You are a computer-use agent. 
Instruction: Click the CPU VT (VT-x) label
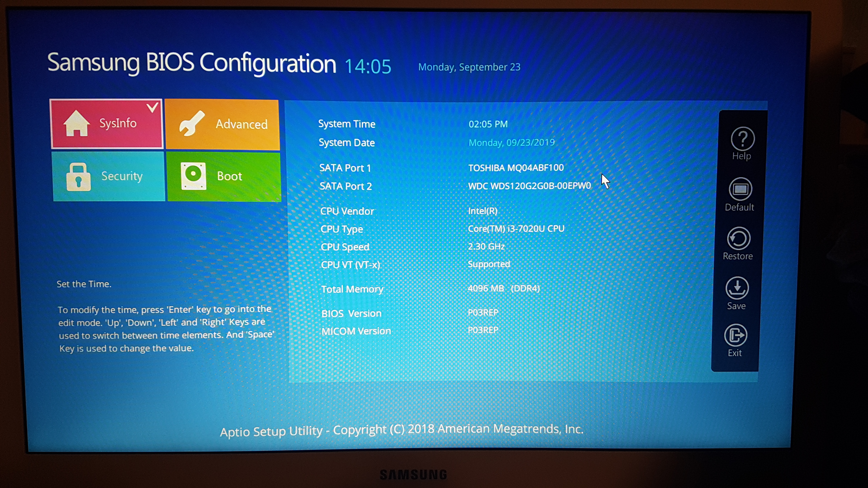[350, 265]
